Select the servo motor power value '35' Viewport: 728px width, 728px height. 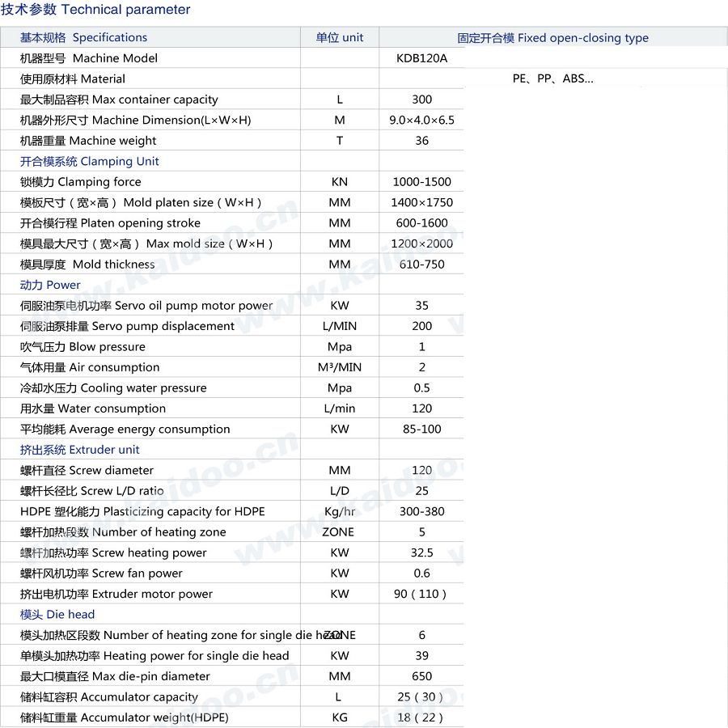click(x=421, y=306)
